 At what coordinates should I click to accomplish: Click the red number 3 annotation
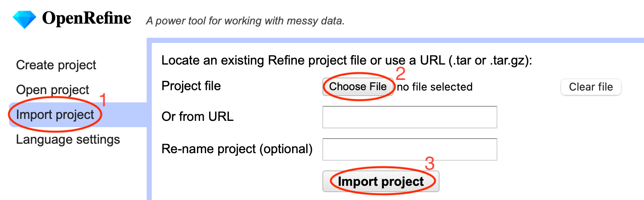430,163
